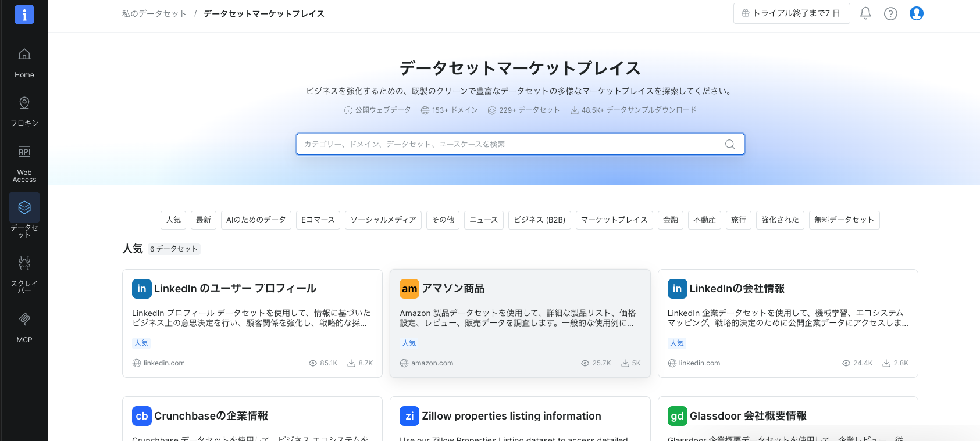The height and width of the screenshot is (441, 980).
Task: Open the notifications bell
Action: pos(865,13)
